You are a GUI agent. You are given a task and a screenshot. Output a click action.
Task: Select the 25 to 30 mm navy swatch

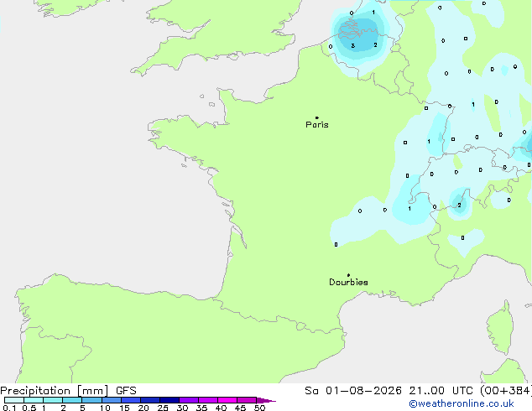170,400
